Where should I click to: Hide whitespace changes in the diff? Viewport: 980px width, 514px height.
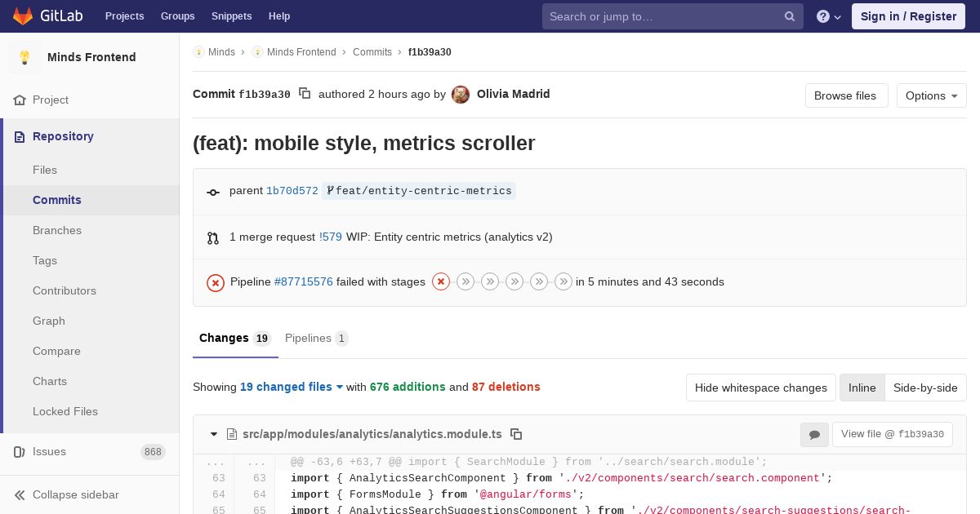tap(760, 388)
